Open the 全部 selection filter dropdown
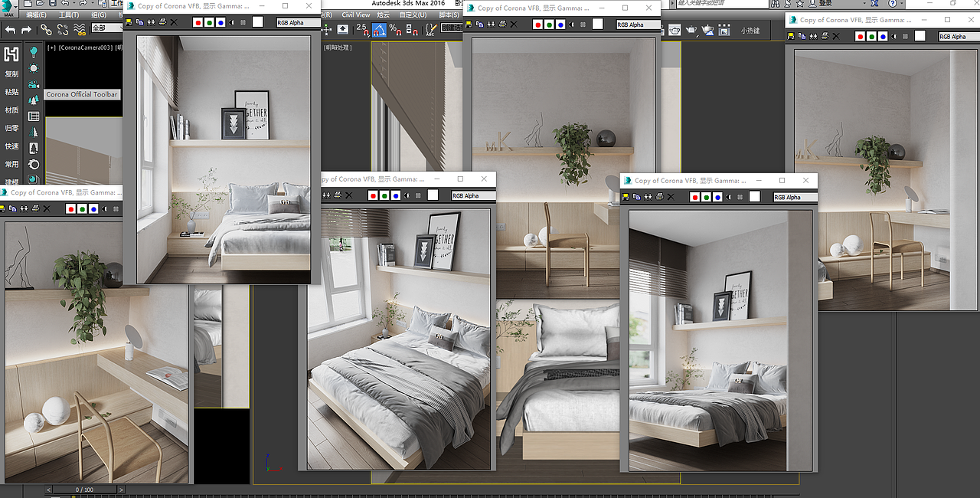Viewport: 980px width, 498px height. coord(106,28)
